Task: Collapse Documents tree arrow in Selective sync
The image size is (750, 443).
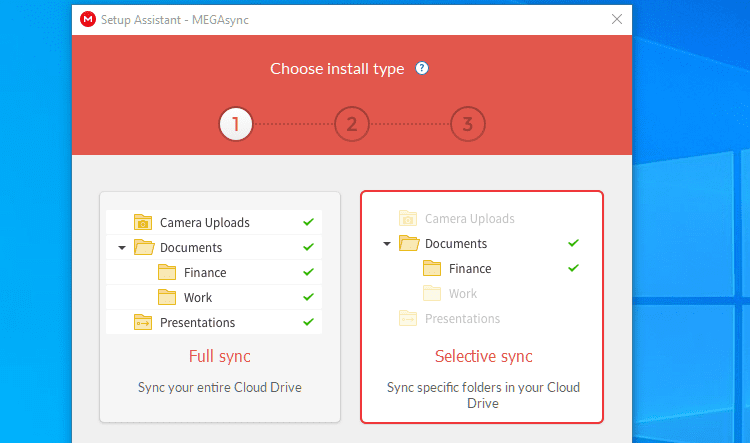Action: coord(387,244)
